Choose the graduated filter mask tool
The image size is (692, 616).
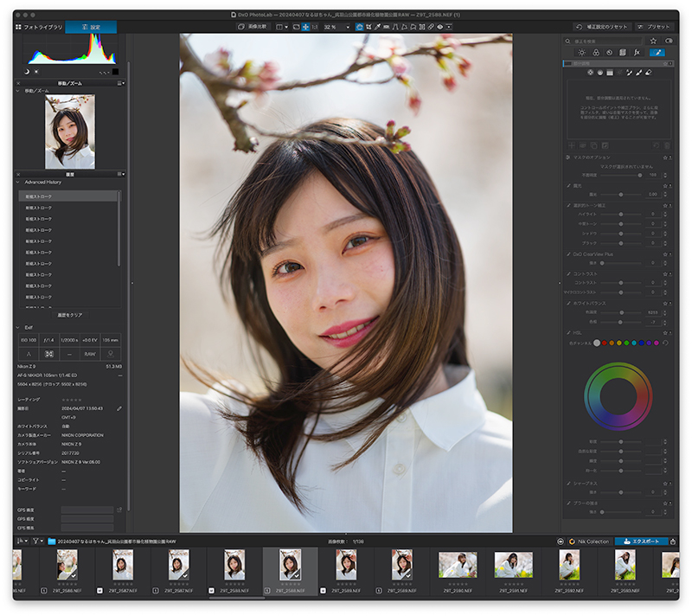(610, 73)
